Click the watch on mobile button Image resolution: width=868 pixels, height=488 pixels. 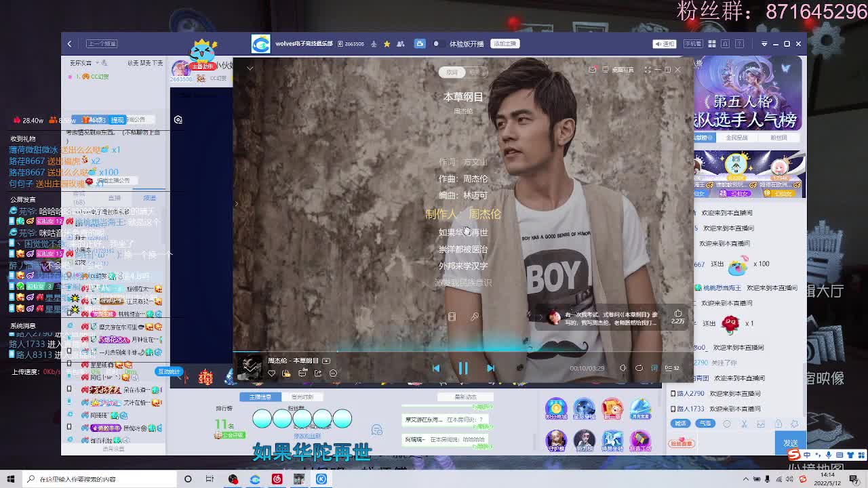coord(692,43)
